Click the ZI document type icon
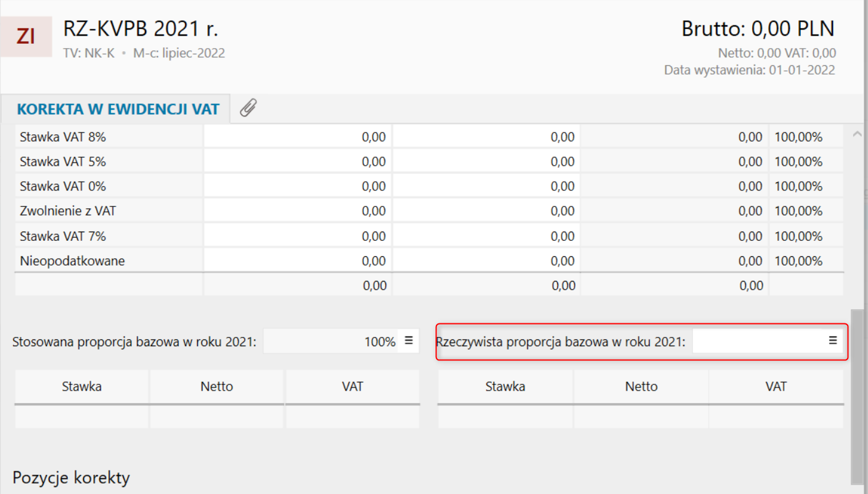Viewport: 868px width, 494px height. (x=26, y=37)
